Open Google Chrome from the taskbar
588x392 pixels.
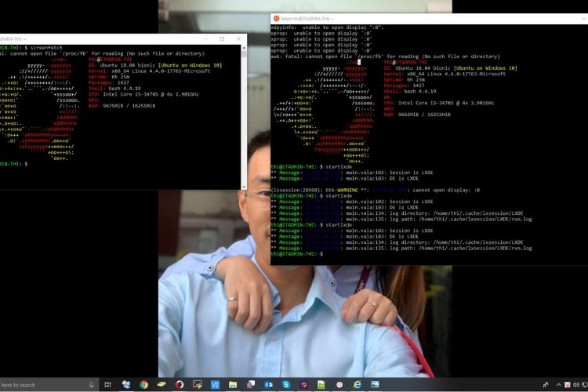[x=143, y=384]
